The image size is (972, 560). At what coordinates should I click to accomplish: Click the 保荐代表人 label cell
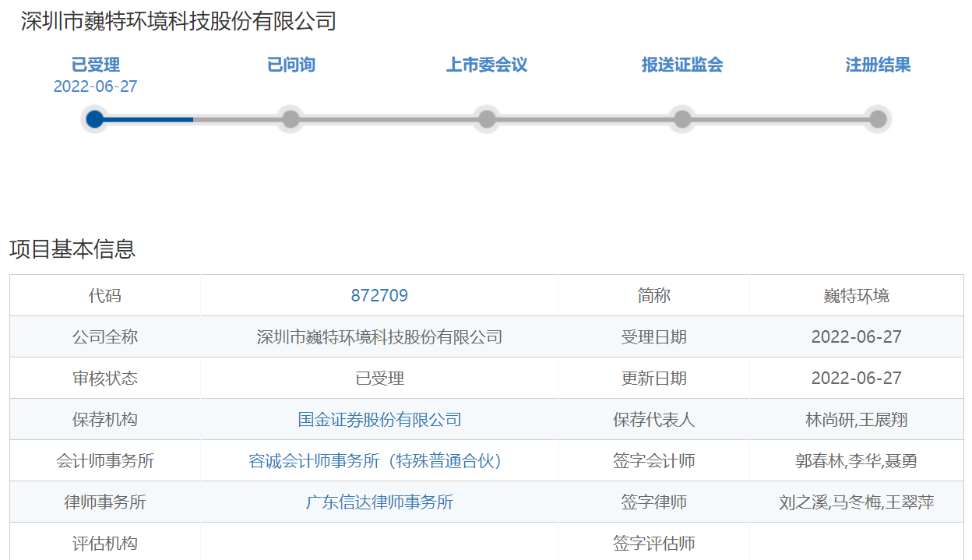(654, 420)
